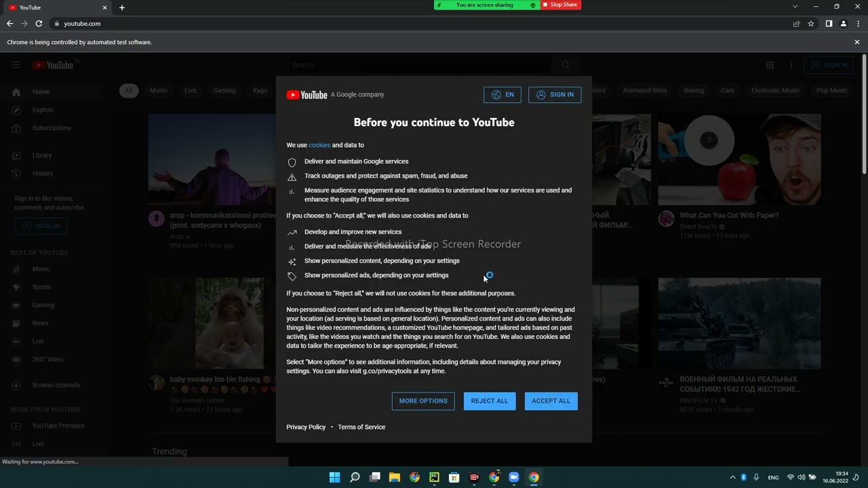Click the YouTube logo in the page header
This screenshot has width=868, height=488.
(x=53, y=65)
